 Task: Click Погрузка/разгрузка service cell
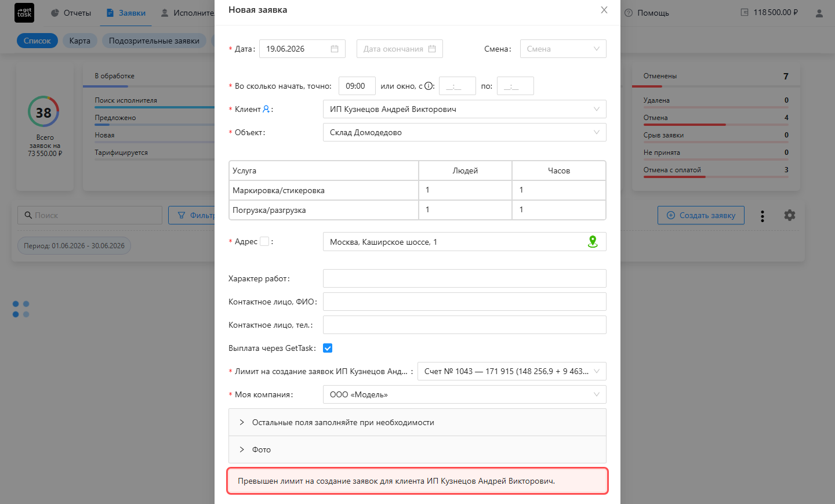point(324,210)
